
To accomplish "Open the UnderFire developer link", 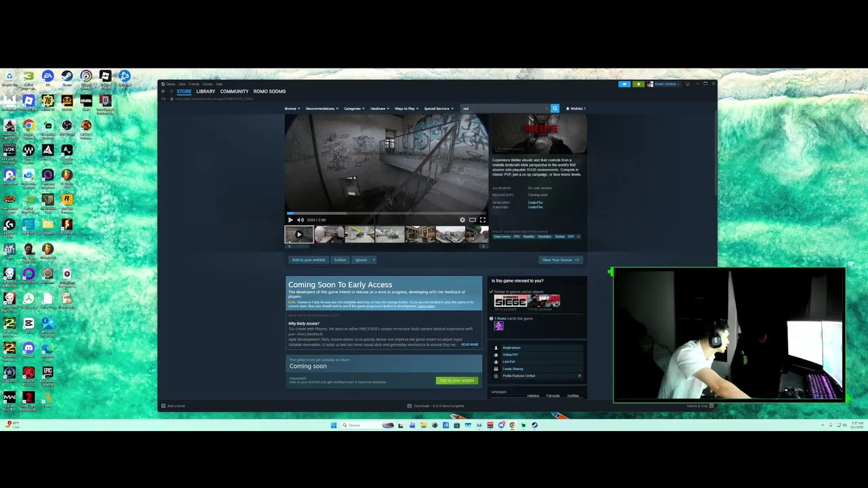I will [x=535, y=203].
